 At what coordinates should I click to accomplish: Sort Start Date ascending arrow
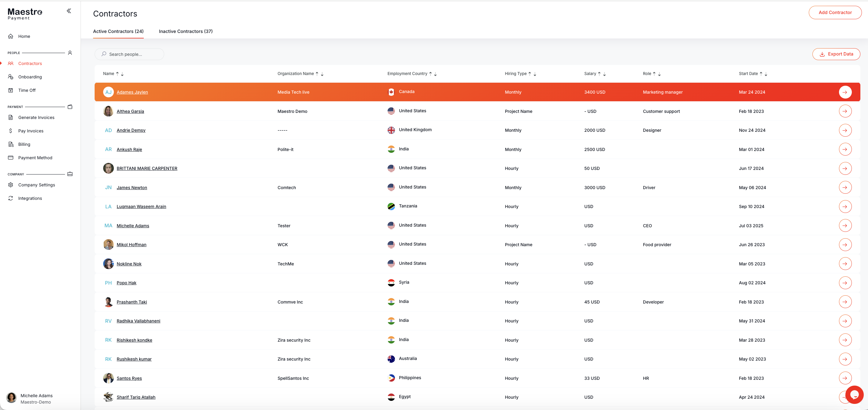761,74
